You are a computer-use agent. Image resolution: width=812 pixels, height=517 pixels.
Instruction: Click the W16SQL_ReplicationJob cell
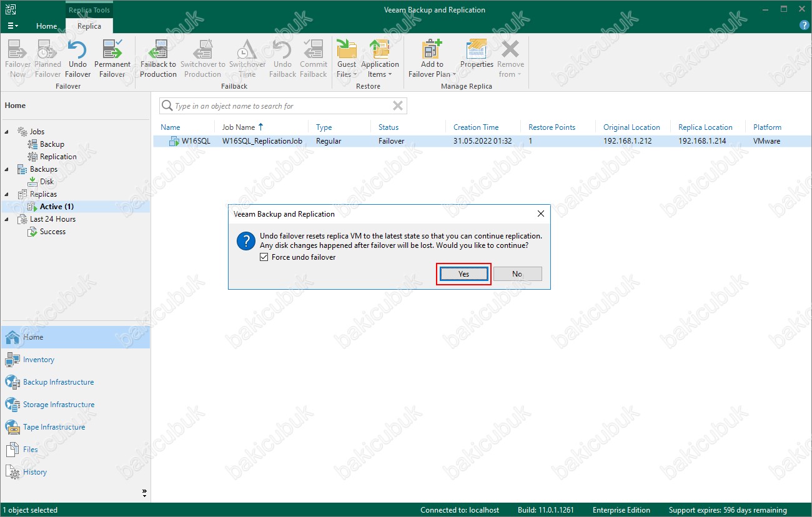point(262,141)
